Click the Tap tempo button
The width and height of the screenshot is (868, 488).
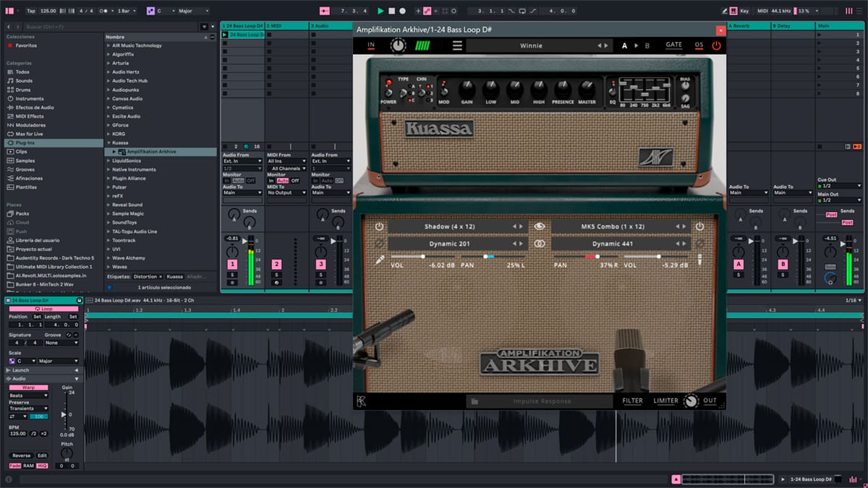point(30,11)
